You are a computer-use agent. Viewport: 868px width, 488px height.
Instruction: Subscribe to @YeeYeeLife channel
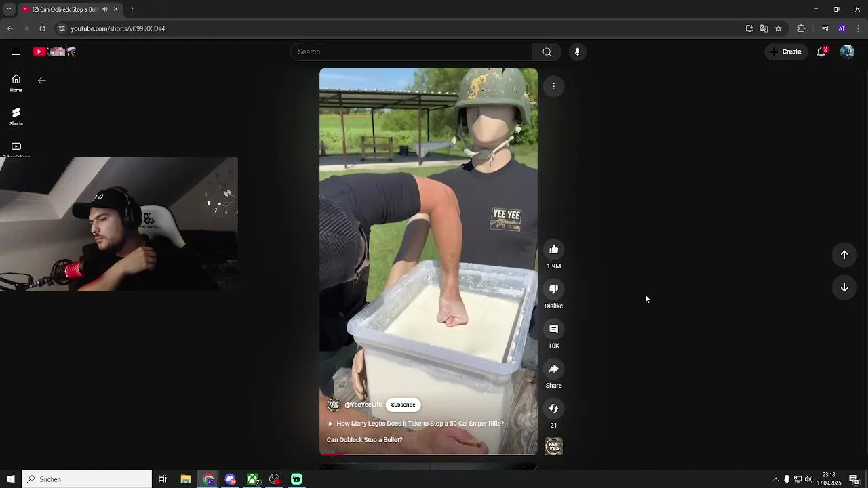pyautogui.click(x=403, y=405)
